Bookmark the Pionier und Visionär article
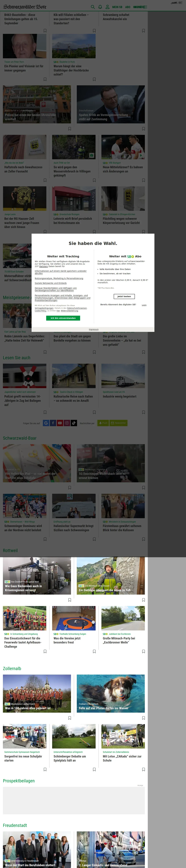 45,79
